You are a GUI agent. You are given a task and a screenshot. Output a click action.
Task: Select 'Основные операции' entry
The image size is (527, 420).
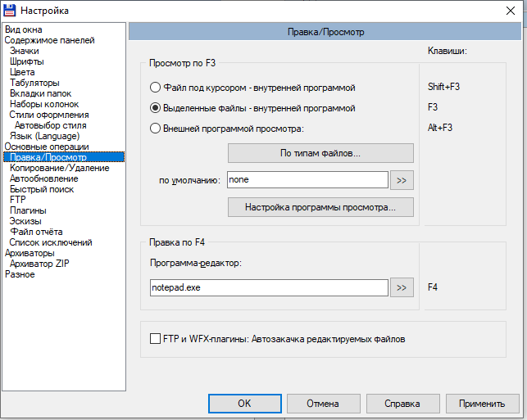(47, 147)
